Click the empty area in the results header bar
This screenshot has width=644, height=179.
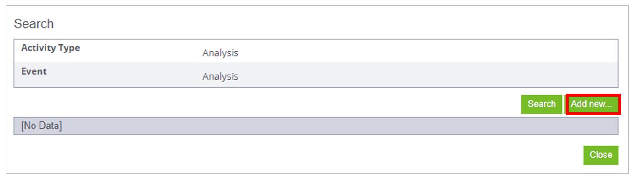pyautogui.click(x=340, y=126)
